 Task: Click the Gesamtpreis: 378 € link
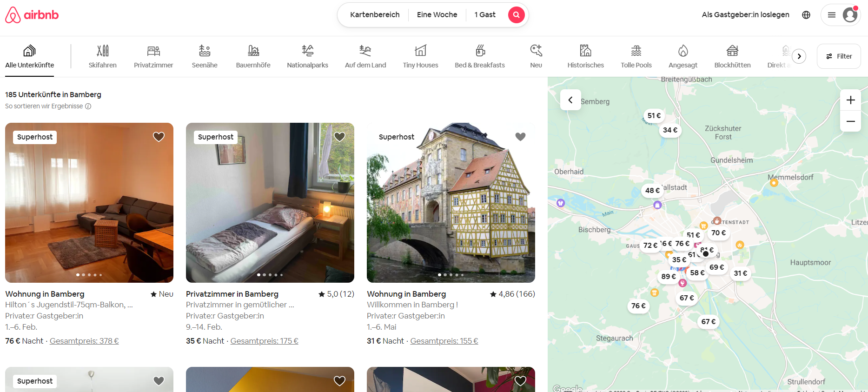[84, 341]
